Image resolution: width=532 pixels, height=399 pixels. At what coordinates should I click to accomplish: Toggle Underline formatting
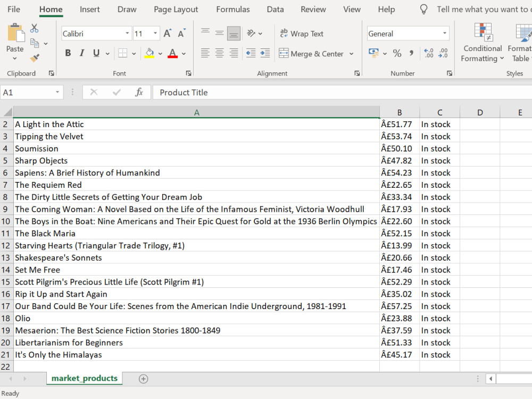click(96, 53)
